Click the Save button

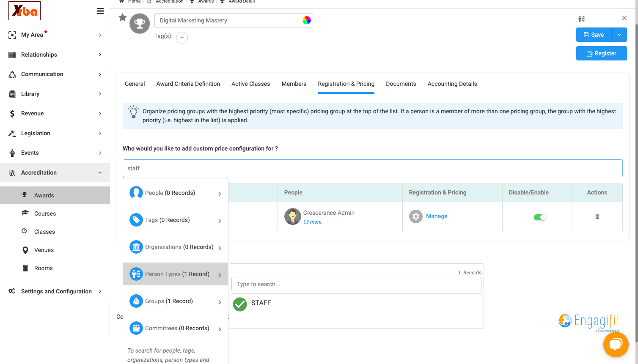click(x=594, y=35)
